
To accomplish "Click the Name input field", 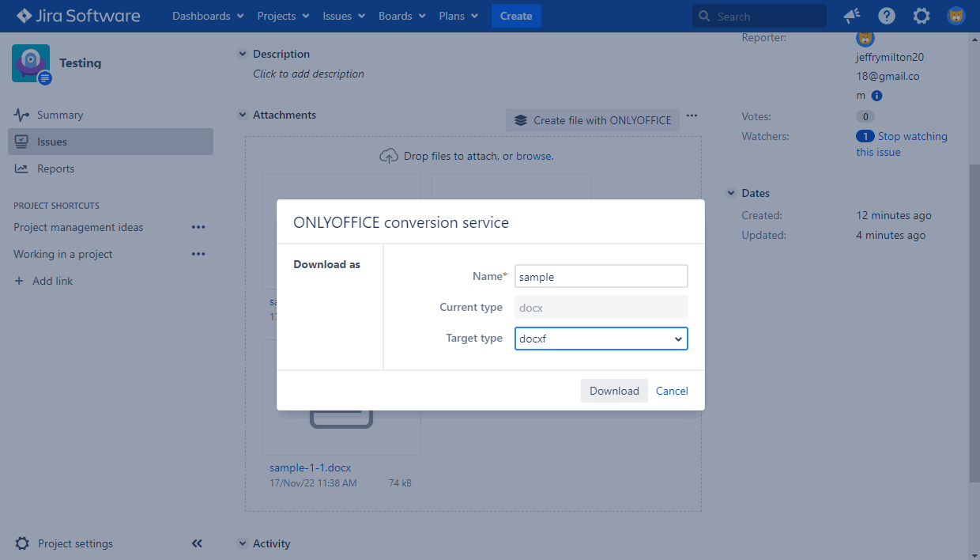I will (x=601, y=277).
